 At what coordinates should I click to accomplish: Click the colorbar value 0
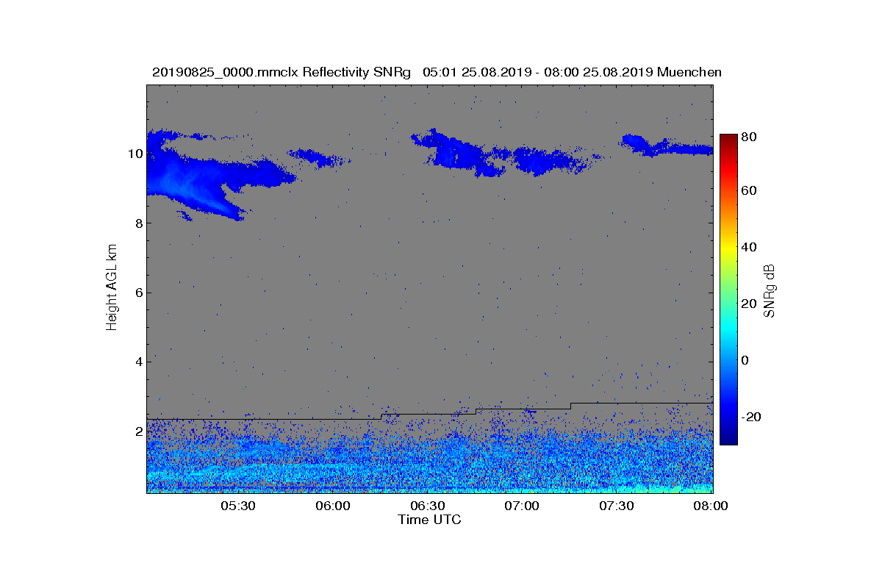point(747,360)
